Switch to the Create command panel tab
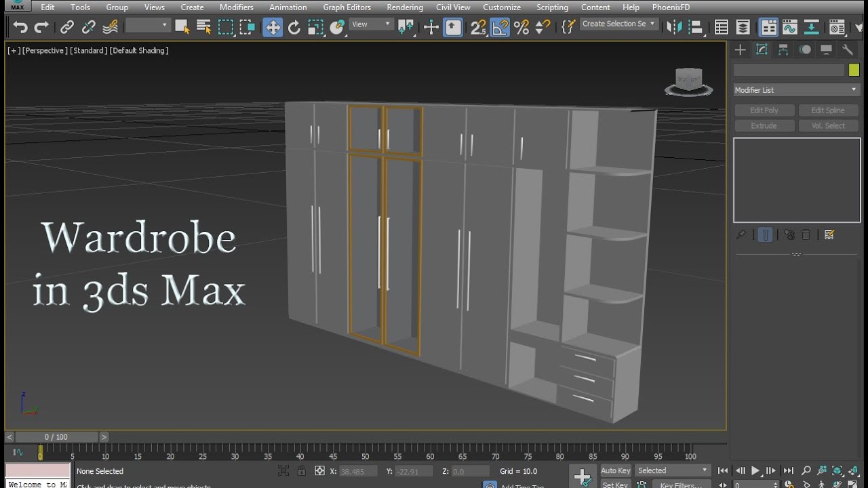The width and height of the screenshot is (868, 488). 740,49
